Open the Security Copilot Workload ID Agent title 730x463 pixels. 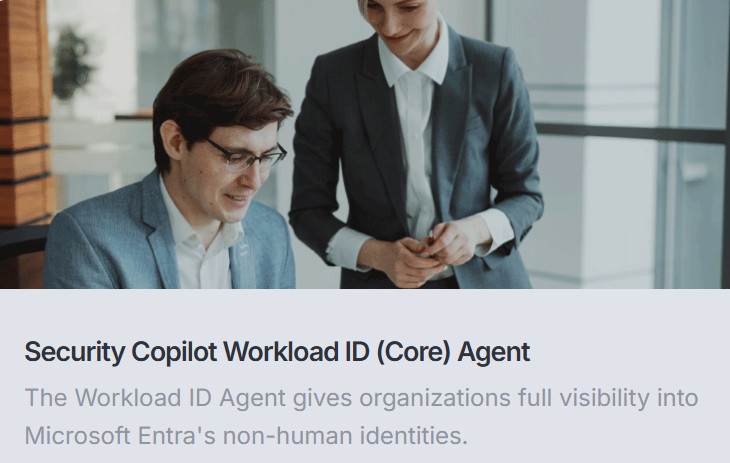tap(277, 352)
